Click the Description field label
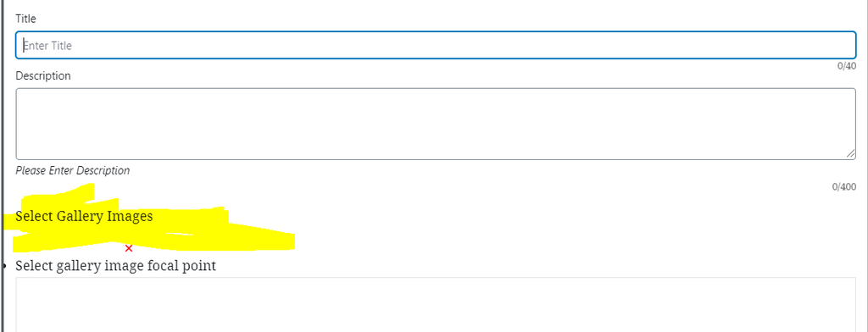Image resolution: width=868 pixels, height=332 pixels. click(43, 75)
